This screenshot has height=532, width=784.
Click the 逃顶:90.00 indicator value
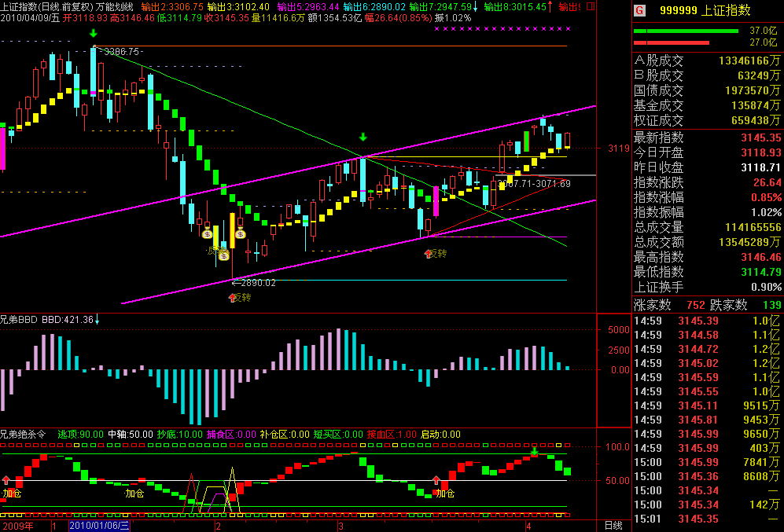click(x=80, y=435)
